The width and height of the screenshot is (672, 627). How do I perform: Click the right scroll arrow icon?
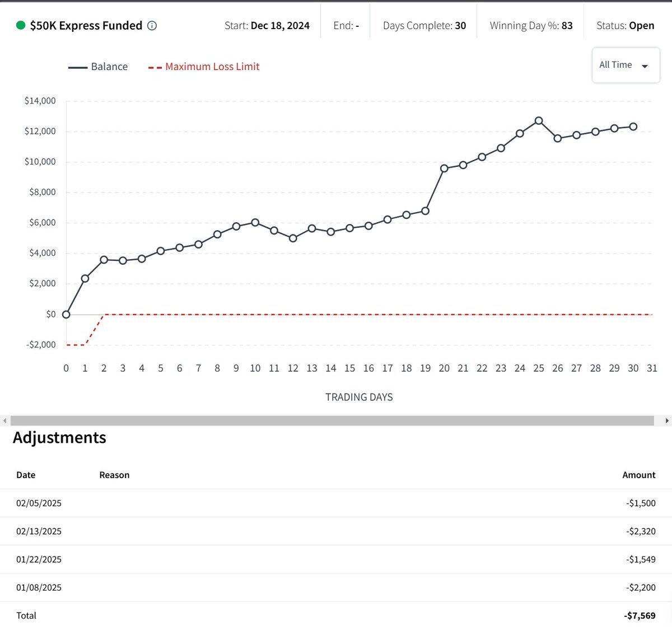[668, 419]
